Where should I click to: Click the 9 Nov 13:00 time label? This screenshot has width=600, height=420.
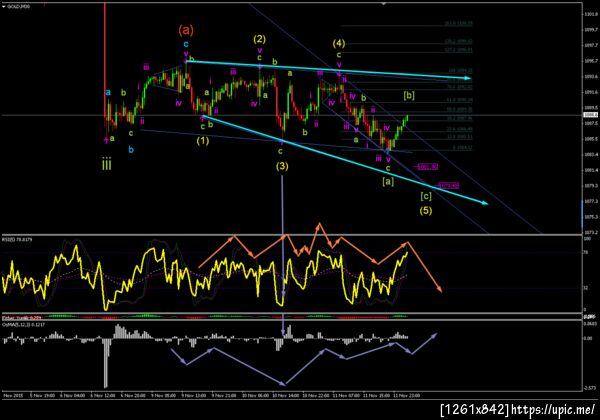[x=193, y=396]
